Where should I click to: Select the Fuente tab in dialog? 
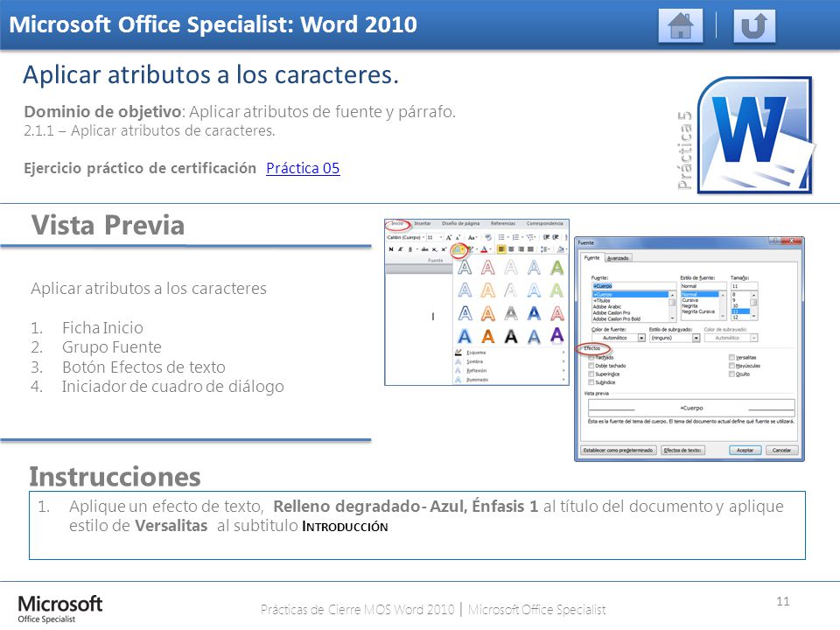click(x=592, y=257)
